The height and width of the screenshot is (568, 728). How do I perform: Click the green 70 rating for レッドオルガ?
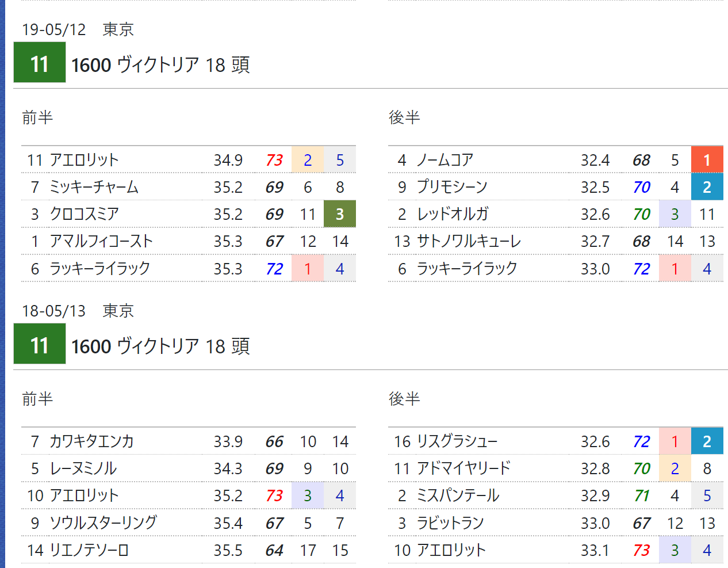tap(641, 214)
